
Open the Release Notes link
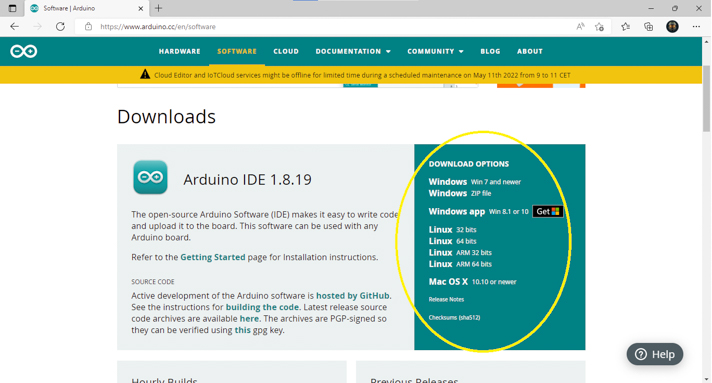(446, 299)
